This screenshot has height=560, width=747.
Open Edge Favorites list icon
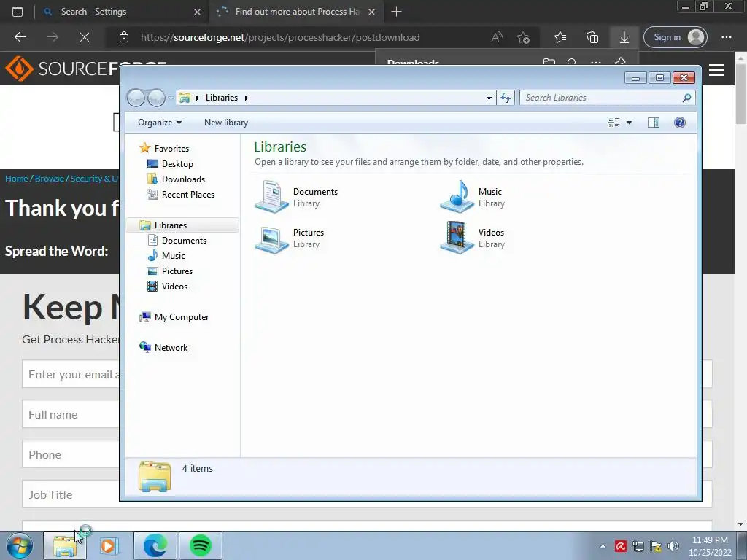pyautogui.click(x=560, y=37)
